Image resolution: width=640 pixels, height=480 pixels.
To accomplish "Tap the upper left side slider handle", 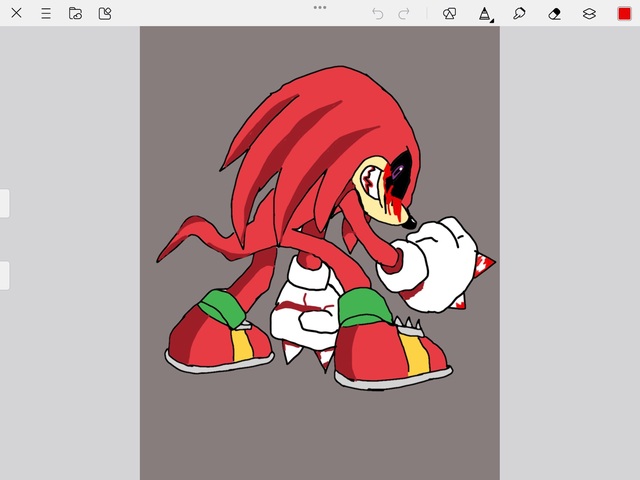I will tap(4, 203).
